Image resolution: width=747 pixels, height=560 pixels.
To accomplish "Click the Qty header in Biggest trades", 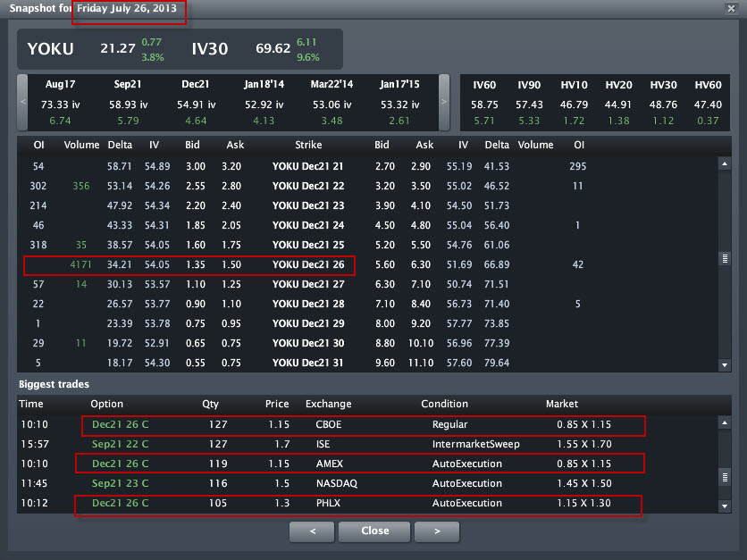I will [210, 404].
